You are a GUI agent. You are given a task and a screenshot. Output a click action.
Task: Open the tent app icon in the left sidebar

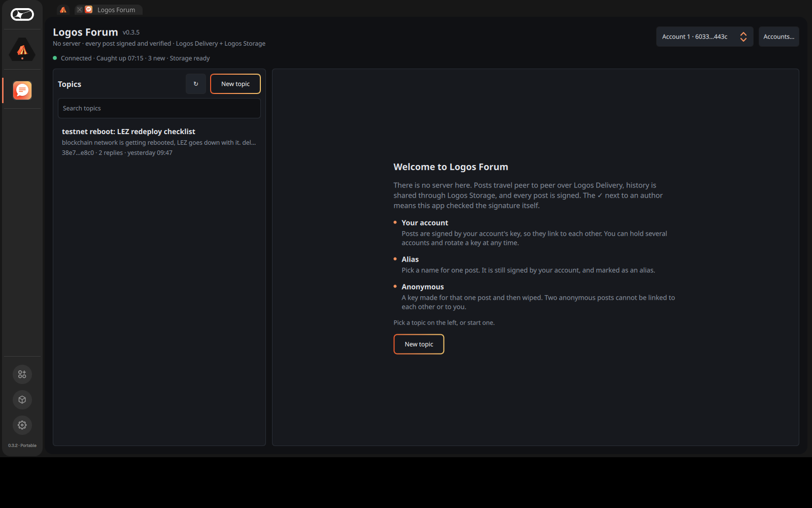[x=22, y=50]
